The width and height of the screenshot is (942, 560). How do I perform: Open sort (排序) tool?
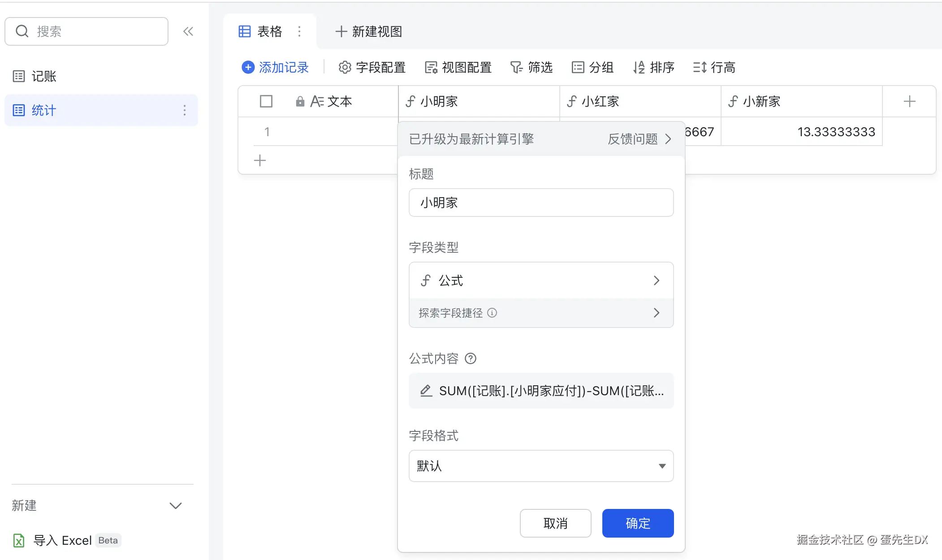coord(653,67)
